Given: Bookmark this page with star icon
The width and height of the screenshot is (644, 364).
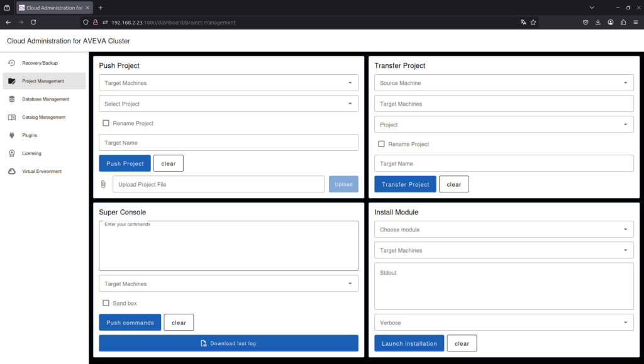Looking at the screenshot, I should click(533, 22).
